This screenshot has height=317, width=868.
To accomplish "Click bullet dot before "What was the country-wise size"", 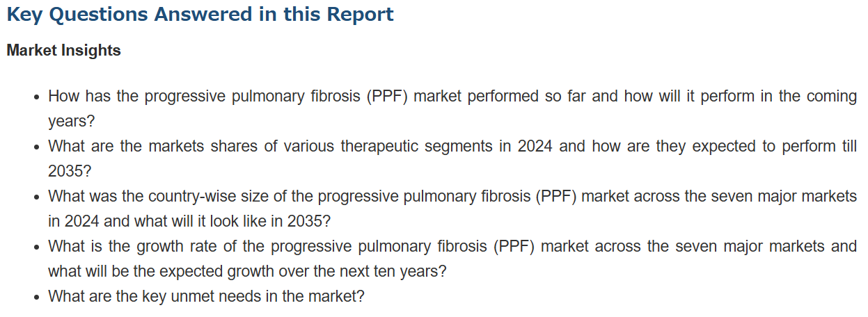I will point(35,197).
